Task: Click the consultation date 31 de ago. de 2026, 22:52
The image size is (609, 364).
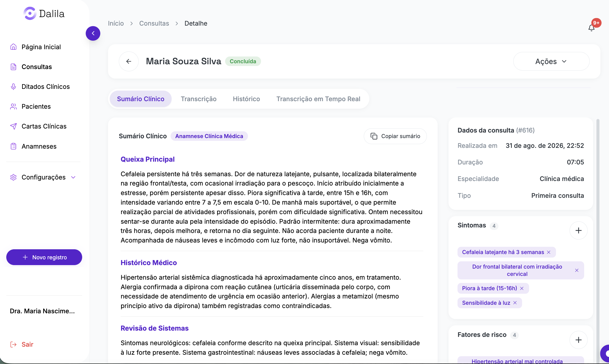Action: click(x=545, y=146)
